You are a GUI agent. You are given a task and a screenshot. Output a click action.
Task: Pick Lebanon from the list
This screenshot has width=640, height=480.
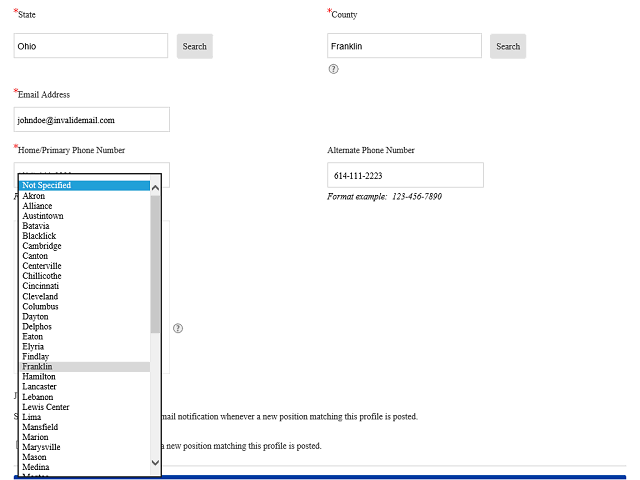click(x=85, y=397)
